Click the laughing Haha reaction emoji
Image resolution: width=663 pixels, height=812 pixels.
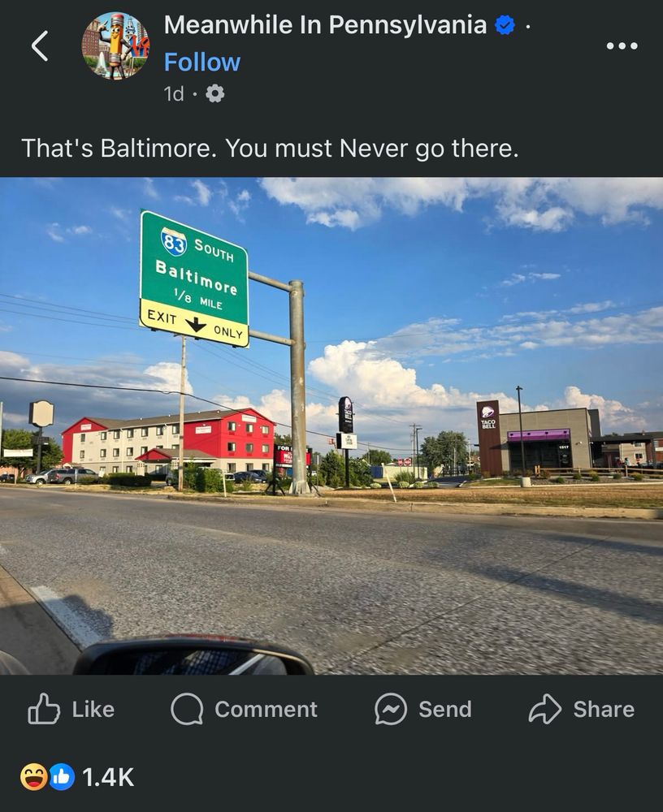click(33, 777)
